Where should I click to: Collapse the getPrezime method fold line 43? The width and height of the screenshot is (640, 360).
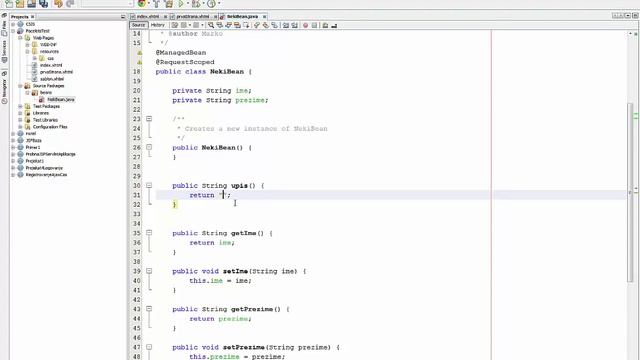pyautogui.click(x=149, y=309)
